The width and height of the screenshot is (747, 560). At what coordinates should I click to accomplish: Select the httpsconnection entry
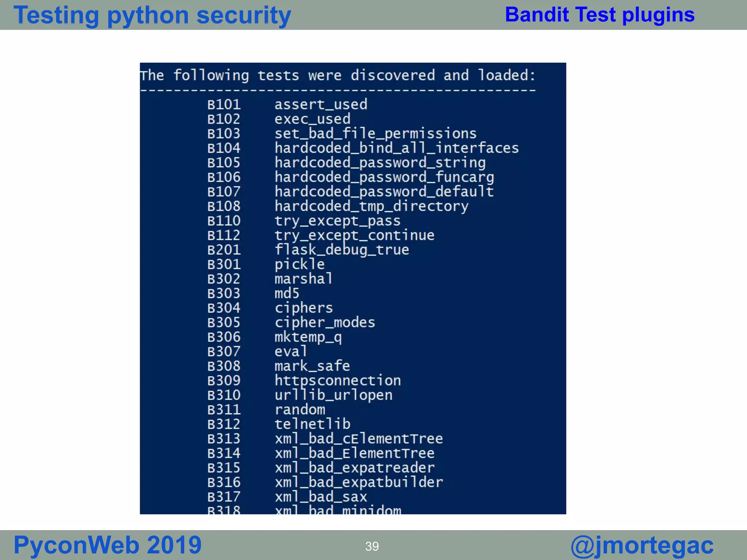[x=338, y=381]
